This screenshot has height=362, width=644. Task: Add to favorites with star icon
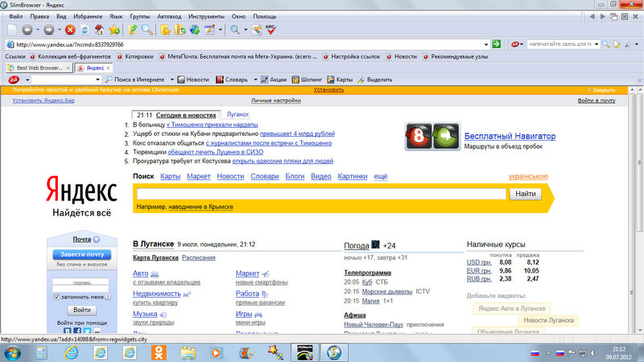click(114, 30)
